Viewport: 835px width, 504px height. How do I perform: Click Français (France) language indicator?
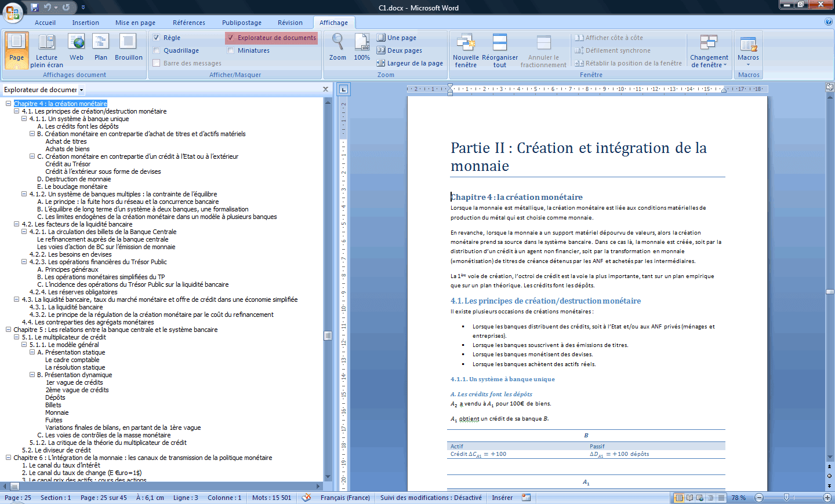[345, 498]
